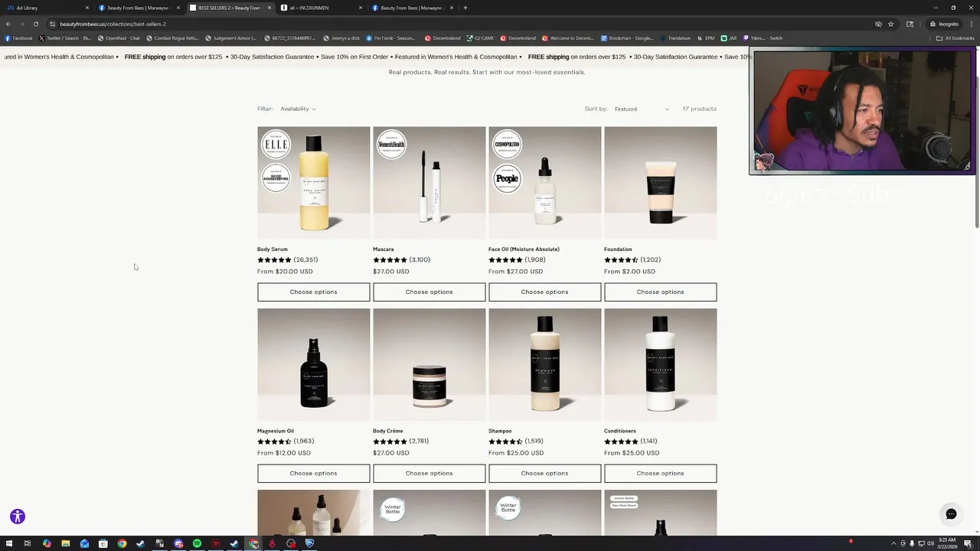Click the 17 products count text
980x551 pixels.
click(699, 109)
